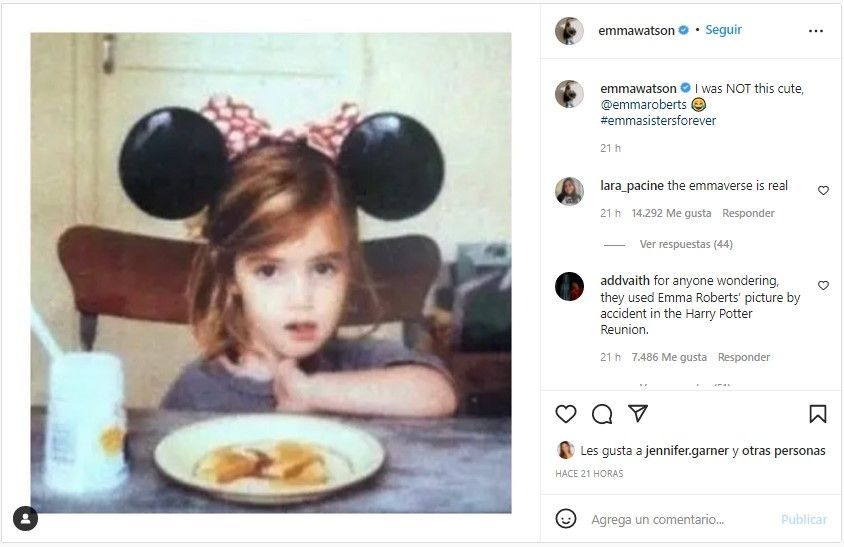Viewport: 844px width, 547px height.
Task: Open three-dot more options menu
Action: [816, 31]
